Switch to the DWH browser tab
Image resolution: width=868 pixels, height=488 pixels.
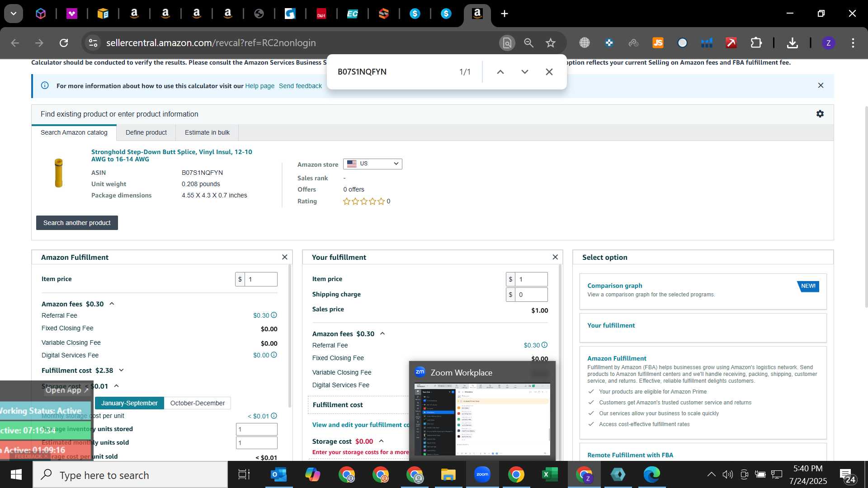tap(321, 14)
